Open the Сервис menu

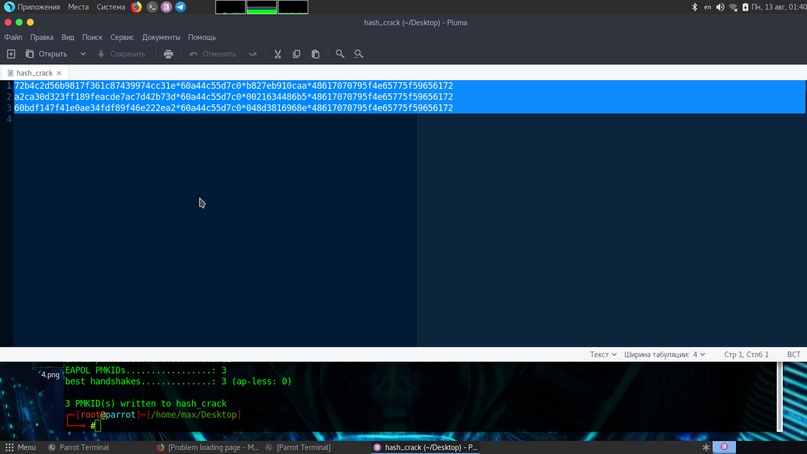[122, 37]
